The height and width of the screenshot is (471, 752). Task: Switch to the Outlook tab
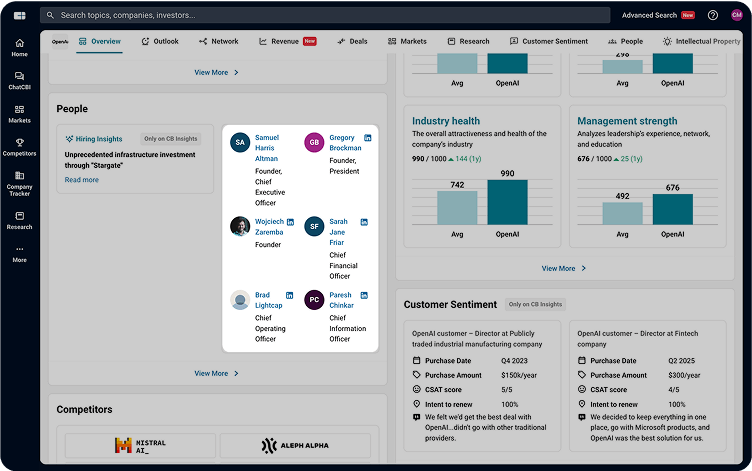click(160, 41)
